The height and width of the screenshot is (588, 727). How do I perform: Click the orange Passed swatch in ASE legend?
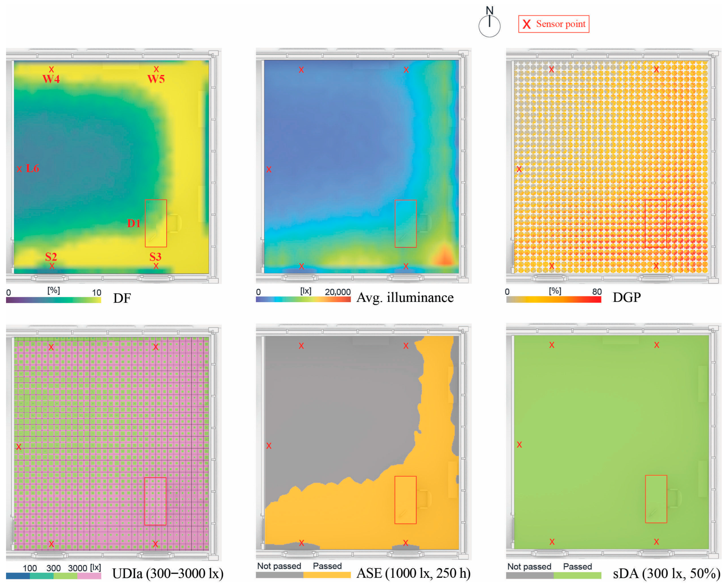(327, 575)
